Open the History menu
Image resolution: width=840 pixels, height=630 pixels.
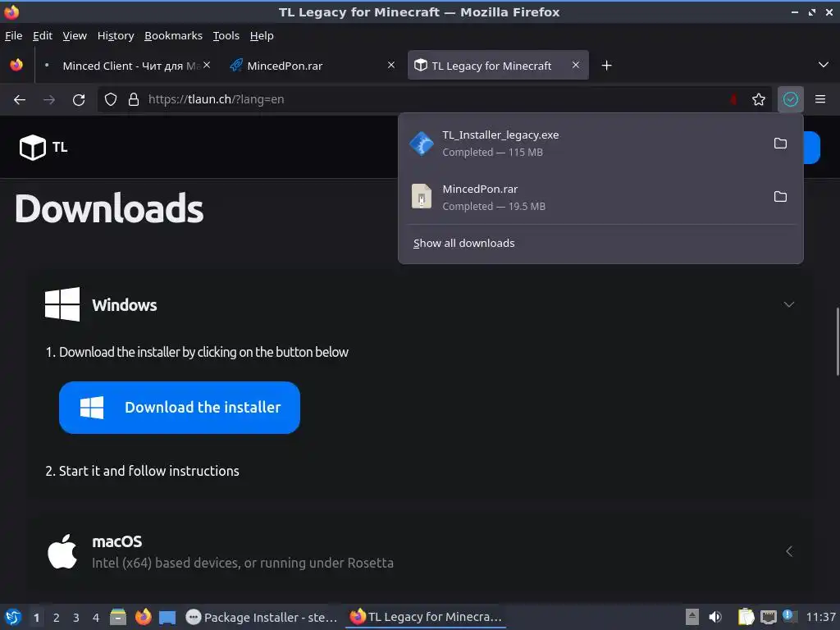click(115, 36)
